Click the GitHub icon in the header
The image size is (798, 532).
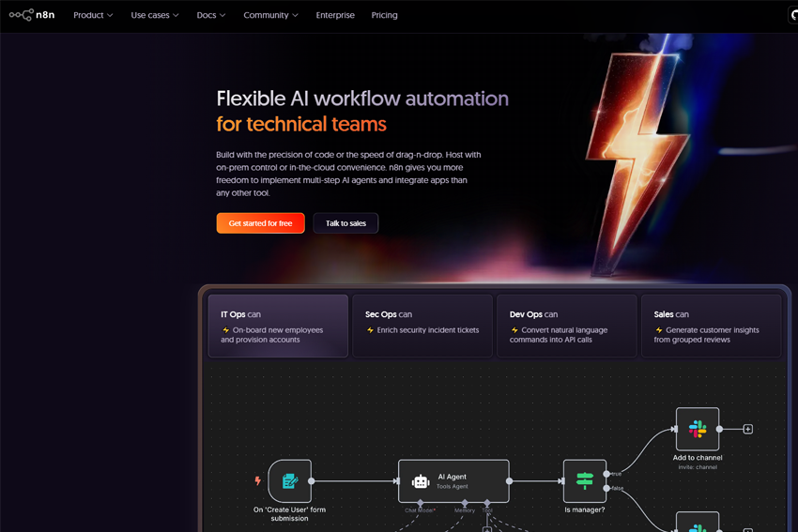tap(793, 15)
